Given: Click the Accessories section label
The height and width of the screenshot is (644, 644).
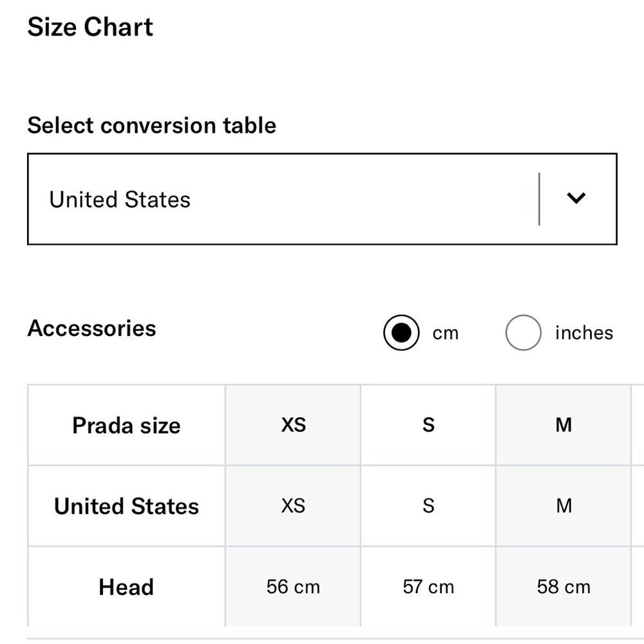Looking at the screenshot, I should (x=91, y=328).
